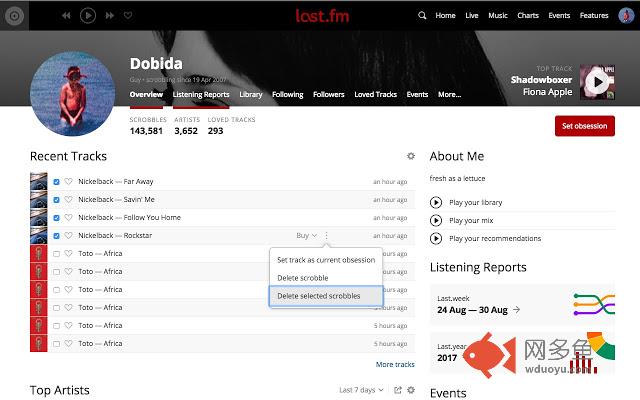Choose Delete scrobble from menu
This screenshot has height=400, width=640.
[x=326, y=278]
